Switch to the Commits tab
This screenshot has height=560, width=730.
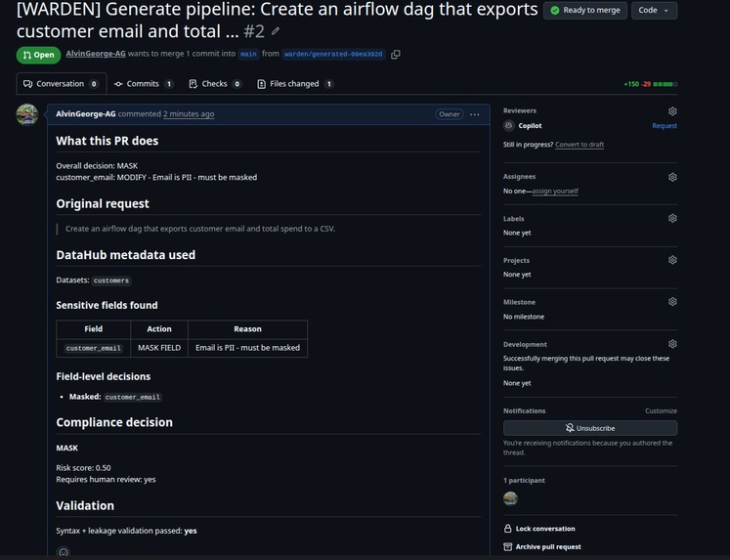144,84
